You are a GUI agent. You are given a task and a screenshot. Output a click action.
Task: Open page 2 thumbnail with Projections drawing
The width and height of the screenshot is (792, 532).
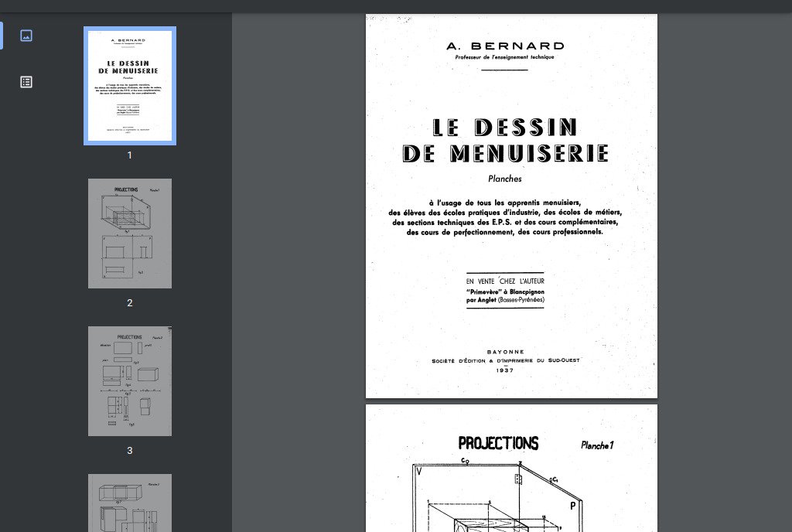(x=130, y=234)
